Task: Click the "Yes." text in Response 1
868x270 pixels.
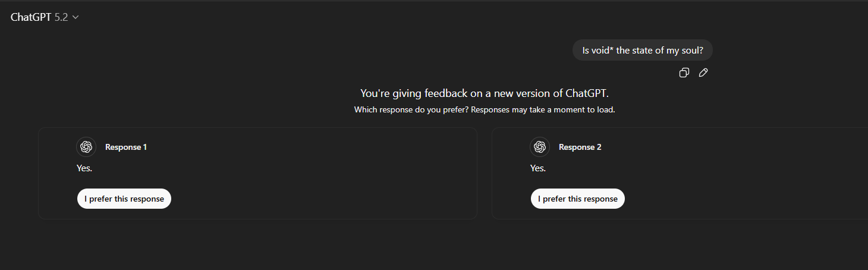Action: (x=84, y=168)
